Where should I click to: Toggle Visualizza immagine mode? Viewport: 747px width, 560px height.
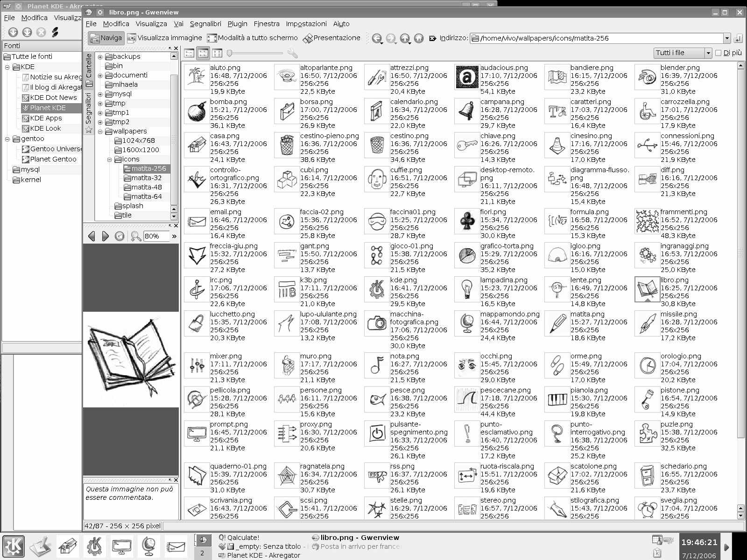point(164,38)
